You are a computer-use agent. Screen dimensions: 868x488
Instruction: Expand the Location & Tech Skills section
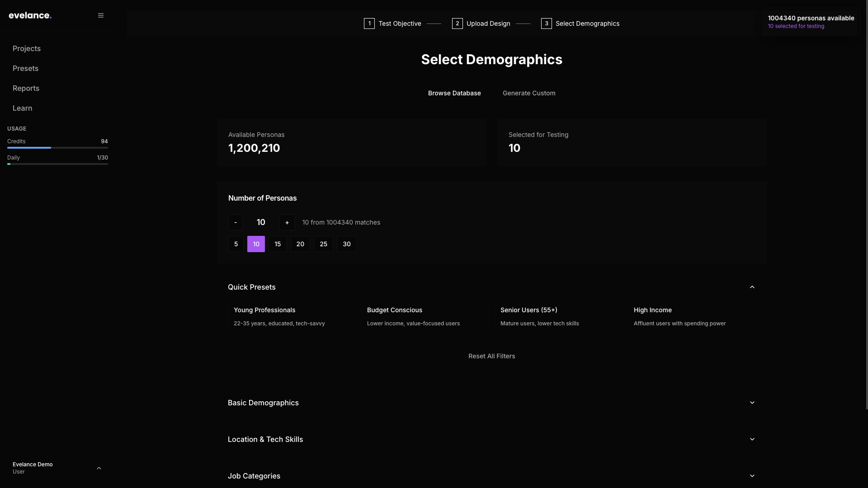point(491,439)
